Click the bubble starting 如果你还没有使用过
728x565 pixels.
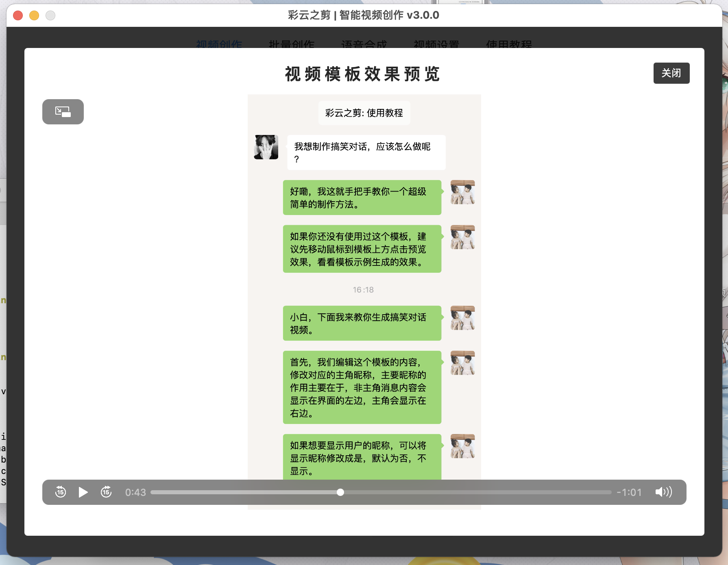pyautogui.click(x=362, y=249)
